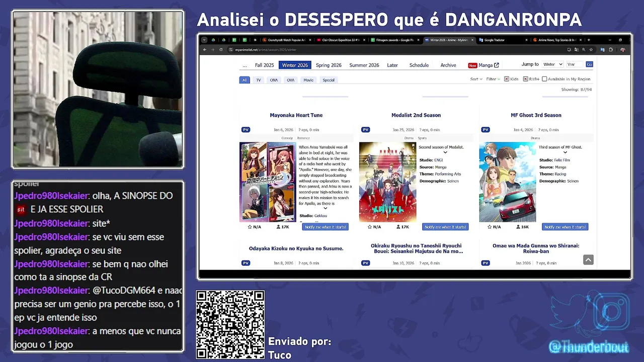This screenshot has width=644, height=362.
Task: Click the browser back arrow
Action: coord(205,50)
